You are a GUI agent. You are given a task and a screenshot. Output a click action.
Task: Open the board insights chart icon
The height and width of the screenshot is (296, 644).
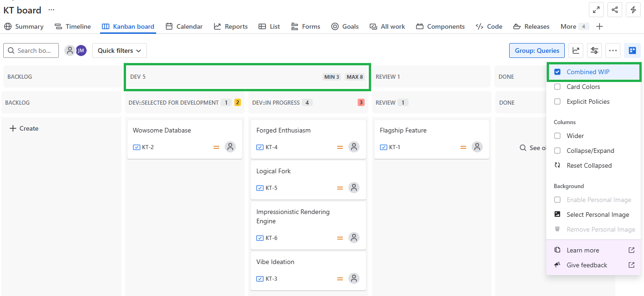point(576,50)
